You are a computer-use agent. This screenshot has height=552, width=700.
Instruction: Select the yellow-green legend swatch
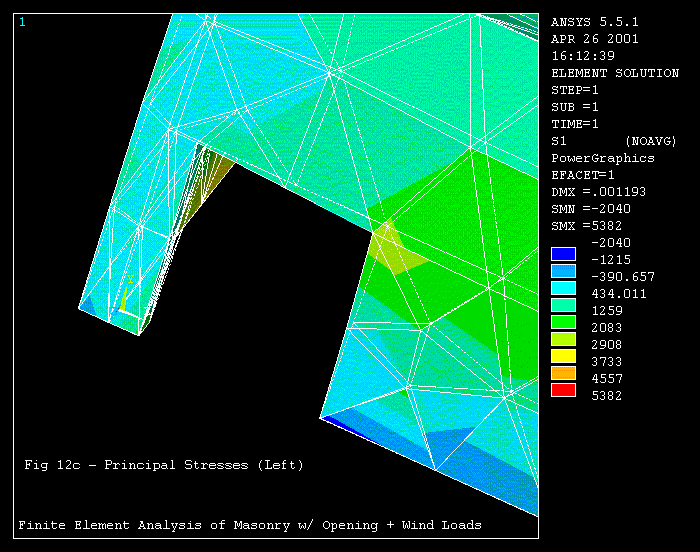click(x=564, y=339)
